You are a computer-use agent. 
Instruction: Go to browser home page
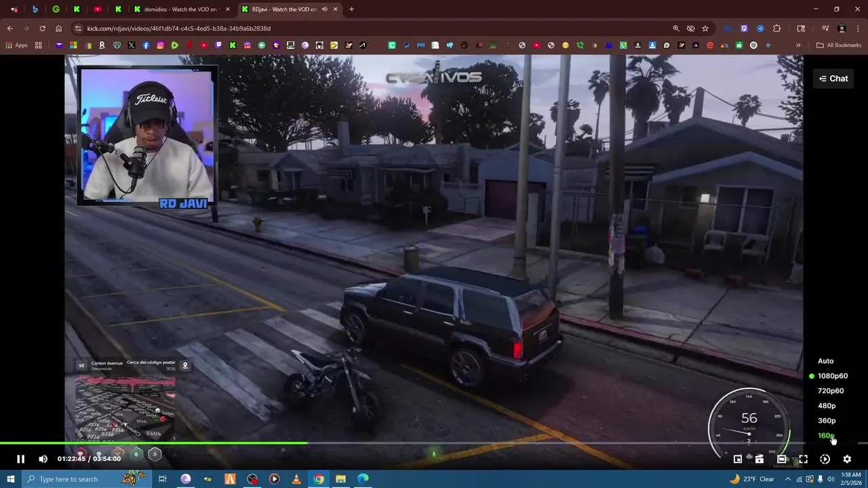pos(58,28)
